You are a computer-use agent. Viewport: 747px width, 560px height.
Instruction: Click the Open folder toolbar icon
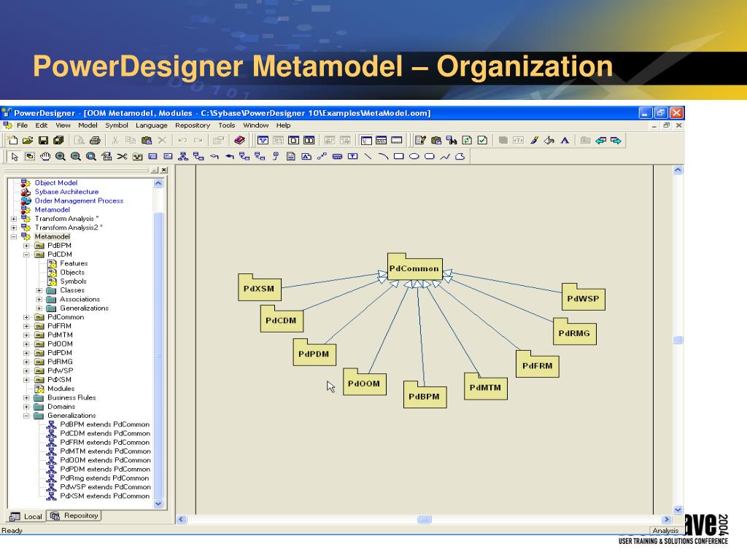tap(28, 140)
